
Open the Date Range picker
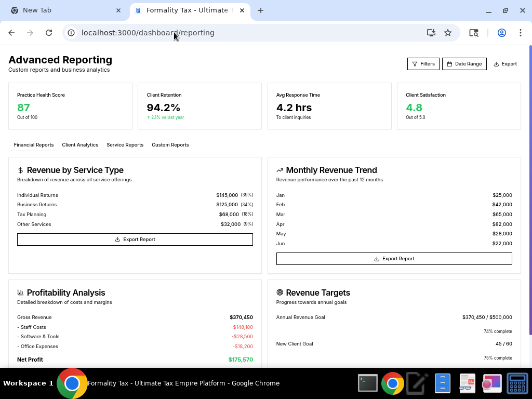pos(464,64)
